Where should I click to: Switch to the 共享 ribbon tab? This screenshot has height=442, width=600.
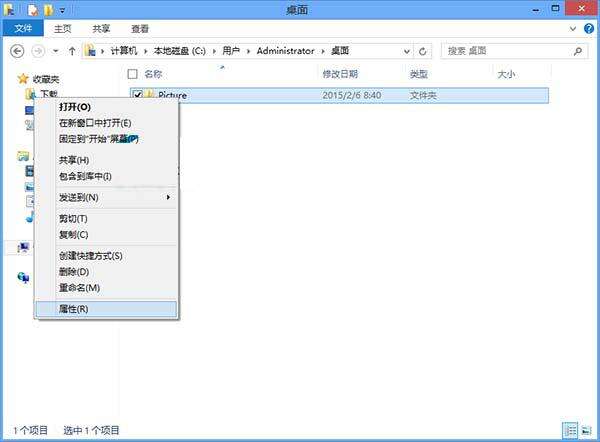pos(101,29)
